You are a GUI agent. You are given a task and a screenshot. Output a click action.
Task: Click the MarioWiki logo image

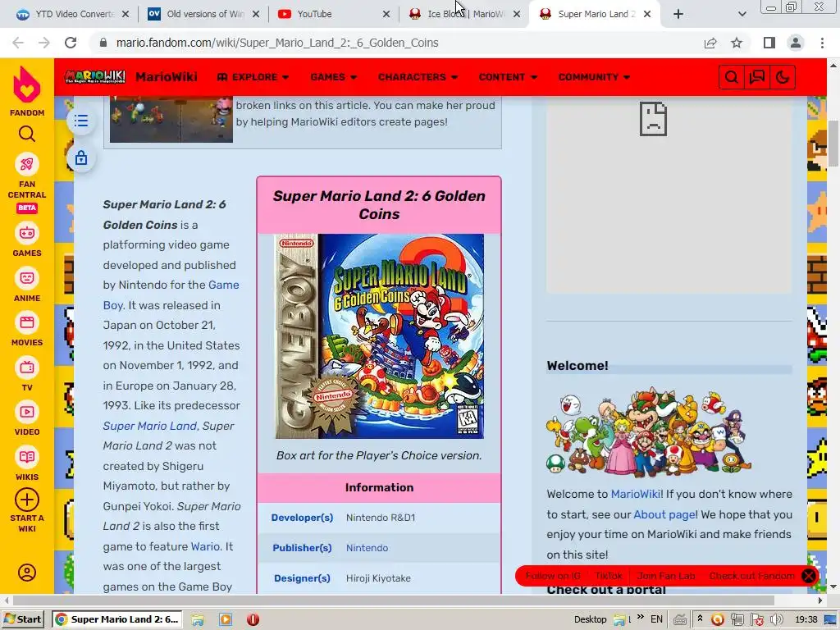pos(95,76)
